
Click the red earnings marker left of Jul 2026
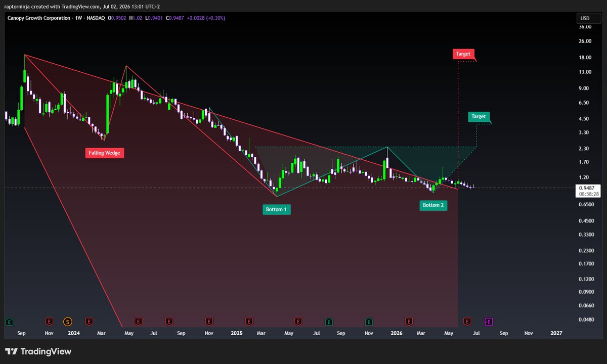click(x=467, y=321)
